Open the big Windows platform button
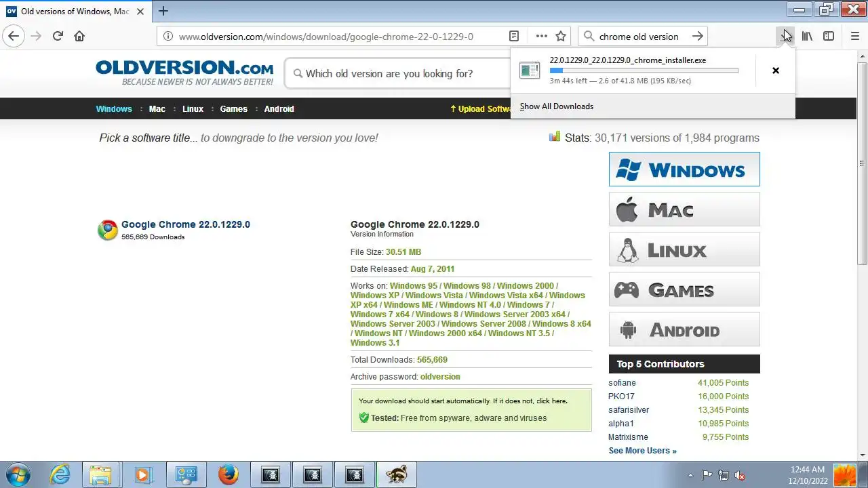The height and width of the screenshot is (488, 868). pos(684,169)
